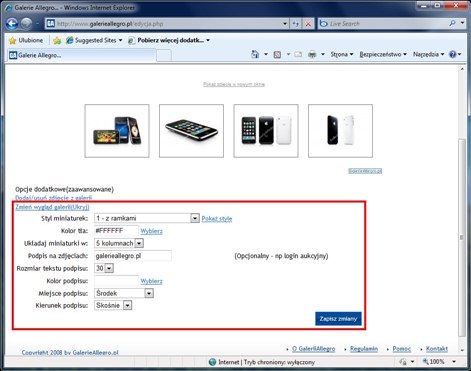Image resolution: width=471 pixels, height=371 pixels.
Task: Click the Regulamin footer link
Action: tap(364, 349)
